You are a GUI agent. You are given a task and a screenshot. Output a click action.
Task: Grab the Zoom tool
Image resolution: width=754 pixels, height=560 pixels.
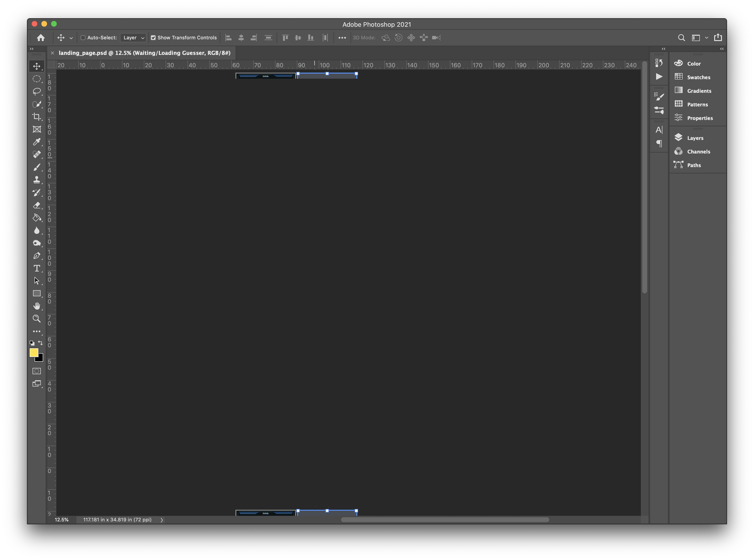click(x=37, y=319)
